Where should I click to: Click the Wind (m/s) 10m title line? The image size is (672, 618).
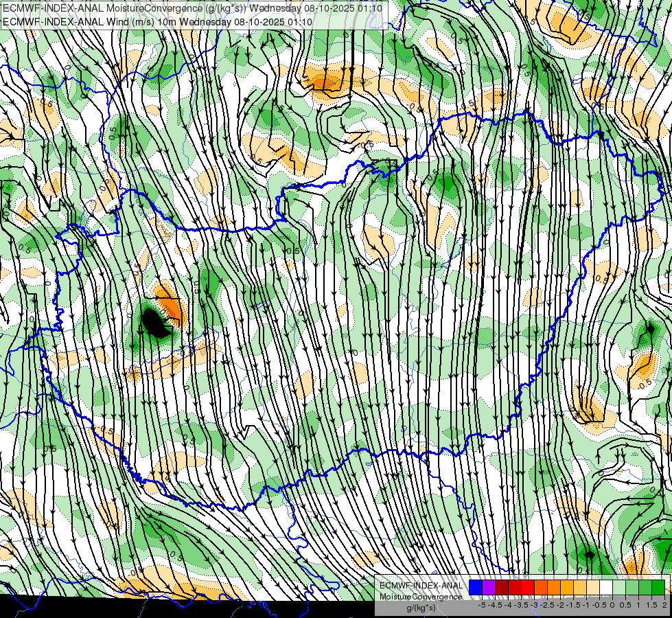pos(158,22)
